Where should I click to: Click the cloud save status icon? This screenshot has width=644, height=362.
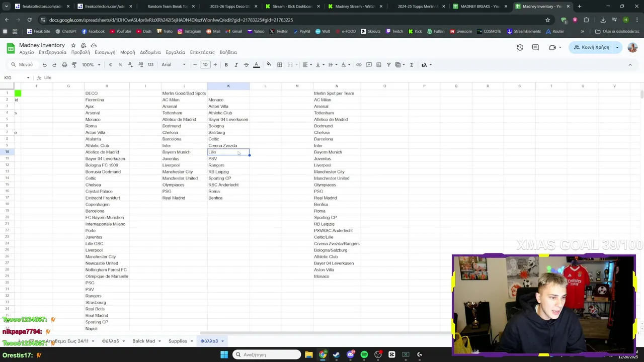tap(94, 45)
